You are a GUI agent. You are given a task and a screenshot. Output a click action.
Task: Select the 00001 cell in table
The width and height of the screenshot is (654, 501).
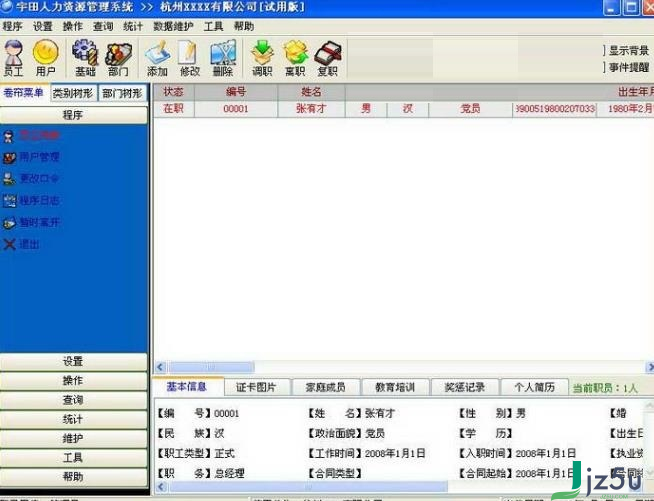pyautogui.click(x=236, y=109)
